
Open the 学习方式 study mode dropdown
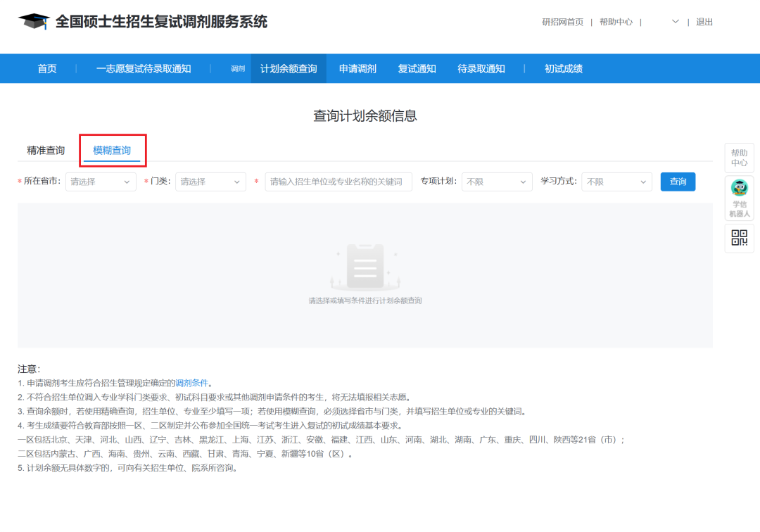point(616,182)
